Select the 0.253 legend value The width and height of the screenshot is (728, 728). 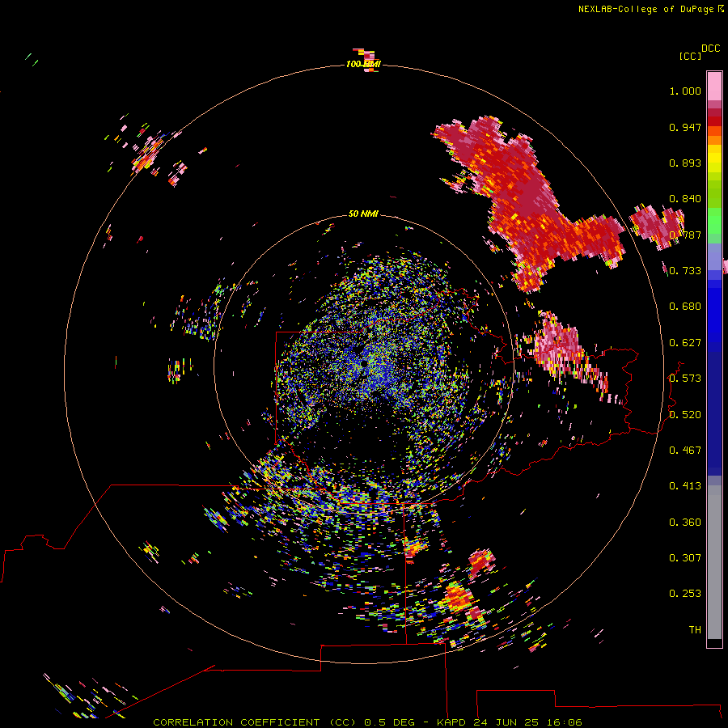click(x=685, y=594)
